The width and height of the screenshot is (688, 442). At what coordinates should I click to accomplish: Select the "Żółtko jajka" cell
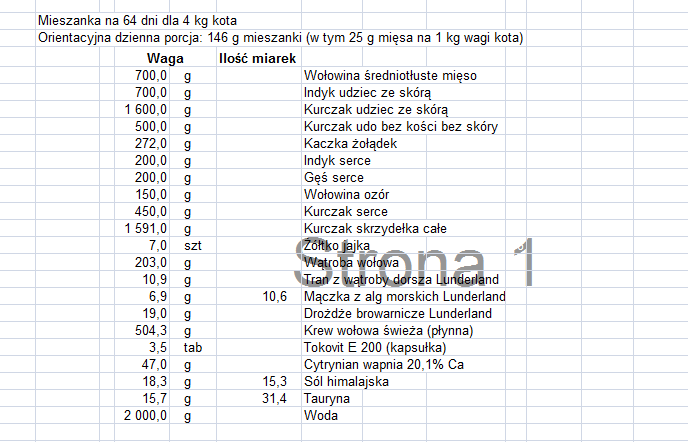pyautogui.click(x=337, y=245)
